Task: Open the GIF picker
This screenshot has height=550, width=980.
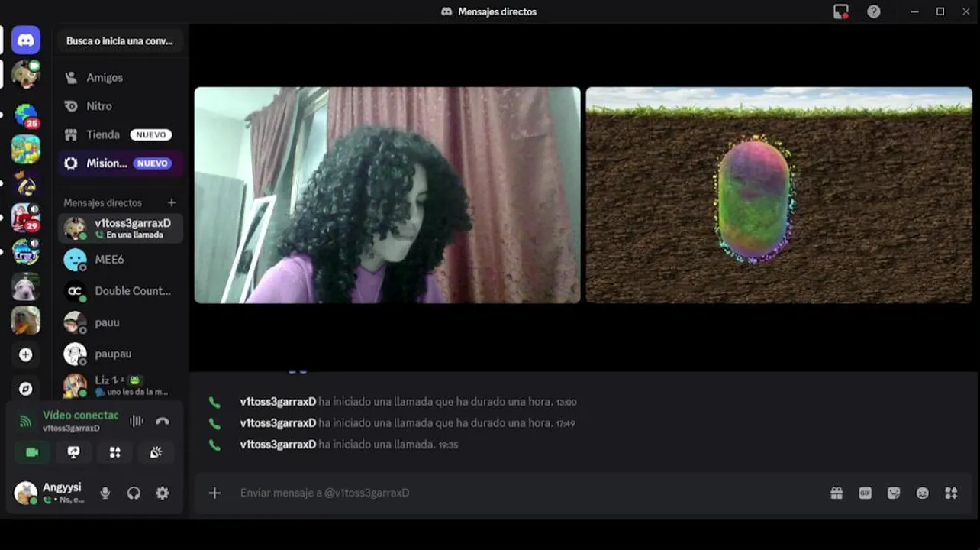Action: 865,493
